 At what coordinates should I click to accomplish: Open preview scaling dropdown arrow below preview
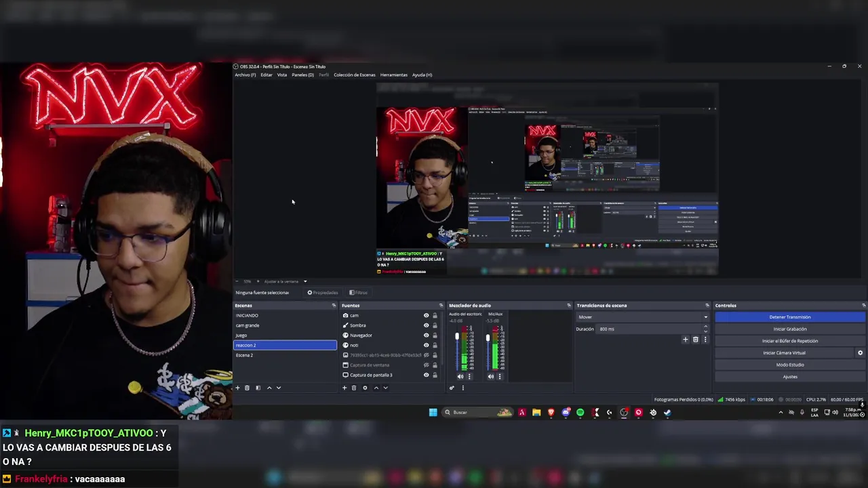point(305,281)
